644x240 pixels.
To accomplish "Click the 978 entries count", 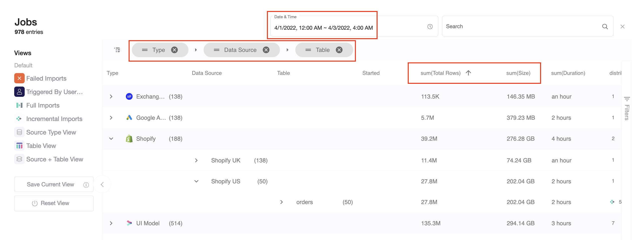I will coord(29,32).
